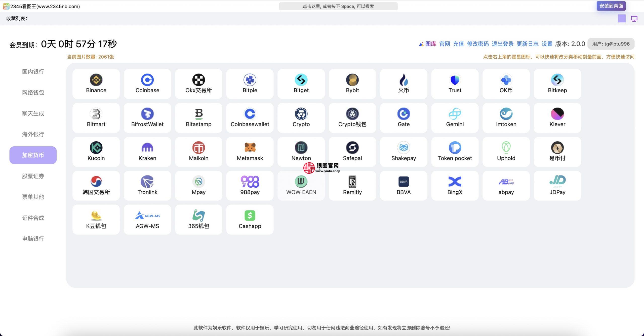
Task: Open the 易币付 card
Action: tap(557, 152)
